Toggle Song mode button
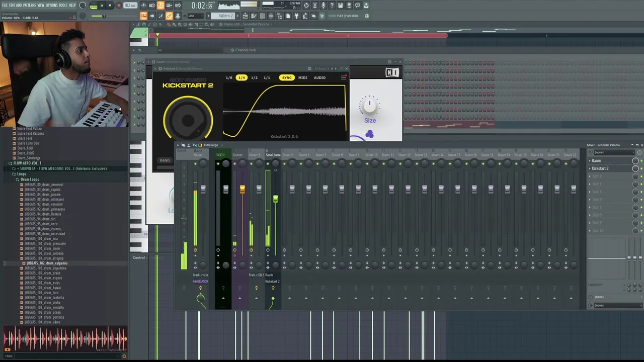644x362 pixels. [93, 6]
